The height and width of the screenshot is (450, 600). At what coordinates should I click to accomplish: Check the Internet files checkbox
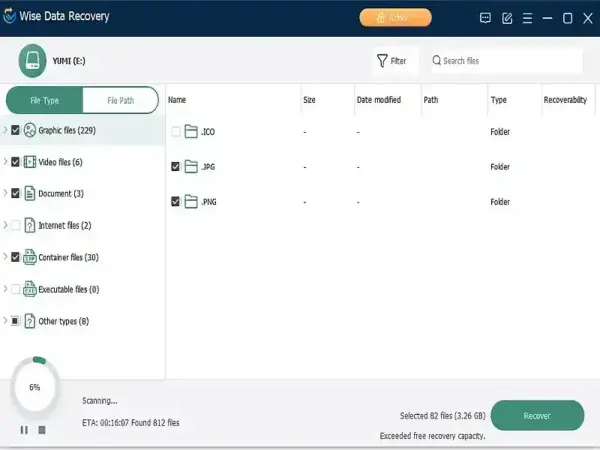15,225
